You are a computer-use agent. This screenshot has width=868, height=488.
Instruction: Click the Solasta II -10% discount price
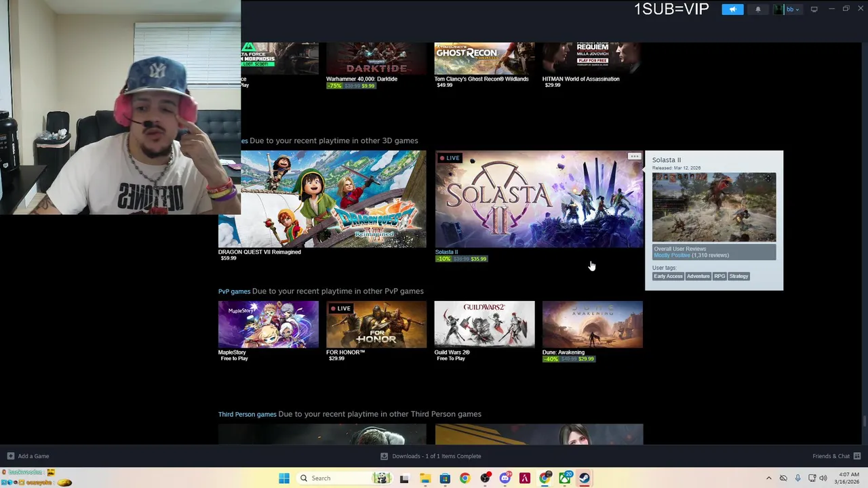pos(461,259)
